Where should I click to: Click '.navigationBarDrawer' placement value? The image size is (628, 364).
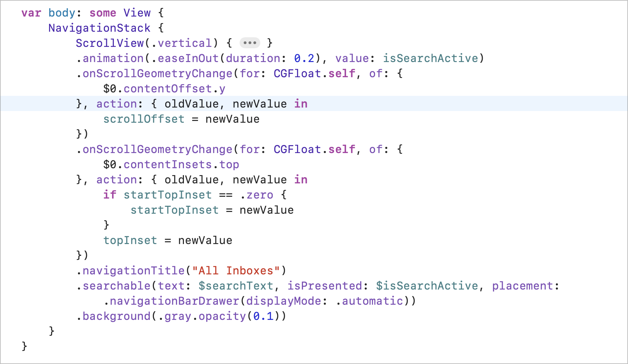[171, 301]
